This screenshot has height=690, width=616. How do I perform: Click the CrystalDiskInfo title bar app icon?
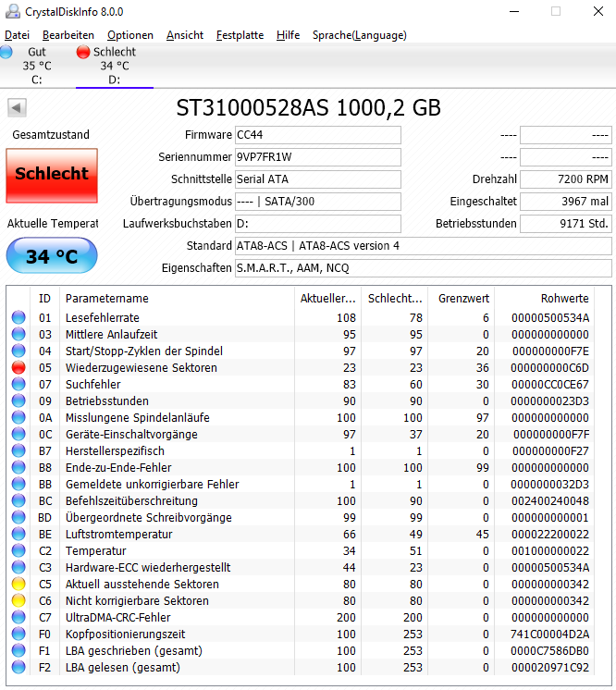(x=13, y=11)
